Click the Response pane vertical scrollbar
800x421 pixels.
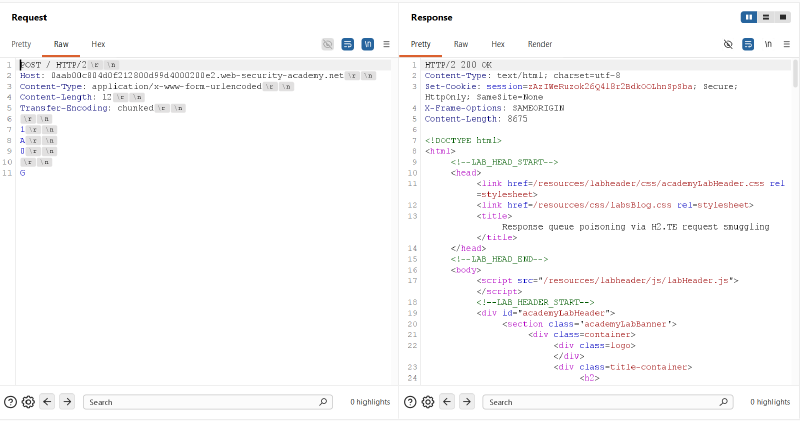point(794,74)
